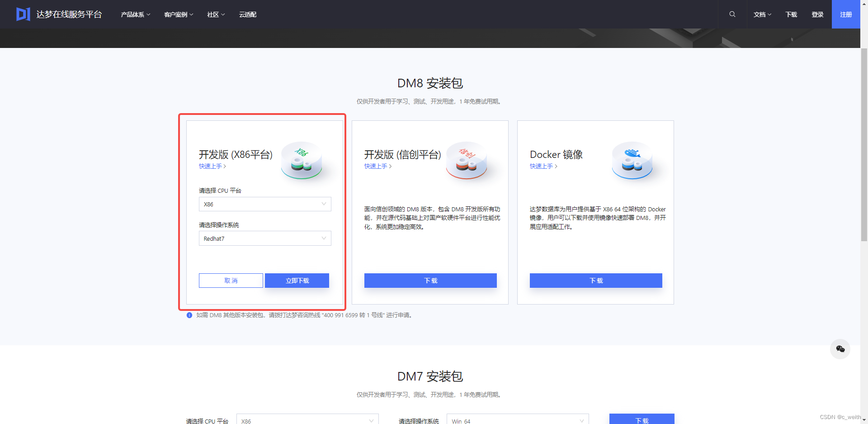Viewport: 868px width, 424px height.
Task: Open the 社区 menu
Action: pos(216,14)
